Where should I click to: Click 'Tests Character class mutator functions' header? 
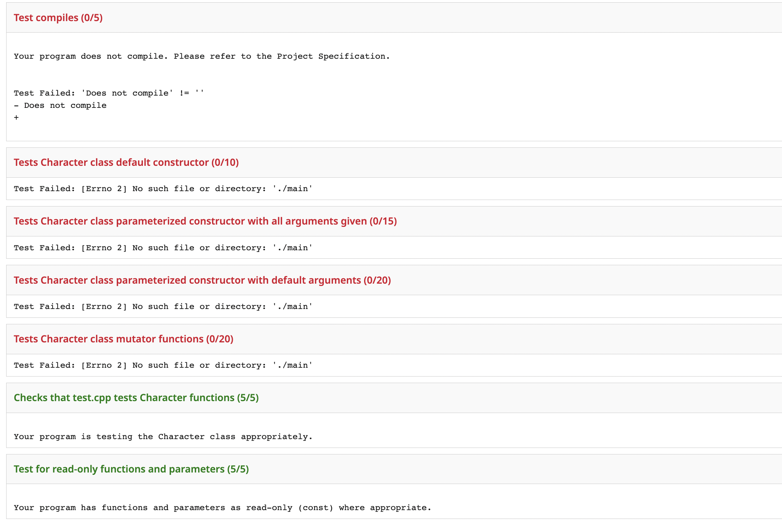(123, 339)
